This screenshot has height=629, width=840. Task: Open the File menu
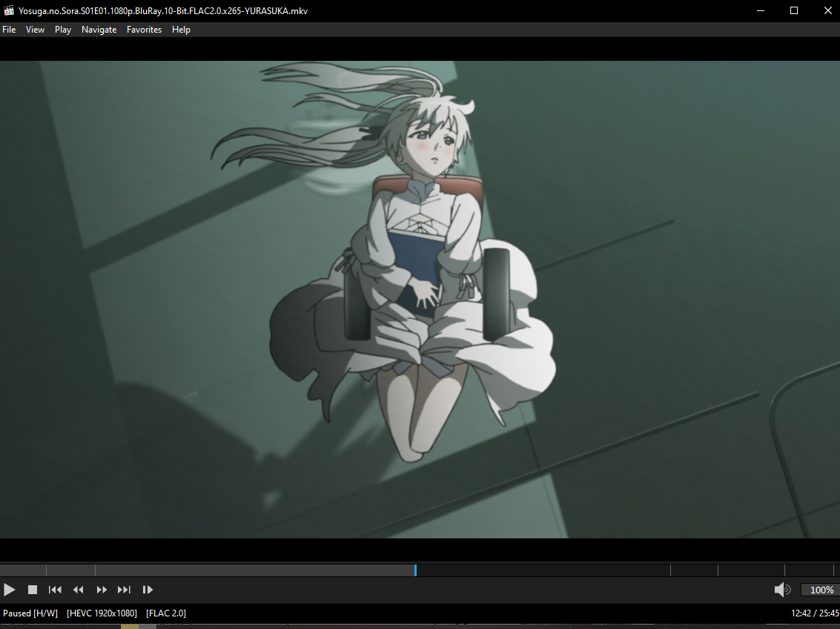[x=9, y=30]
